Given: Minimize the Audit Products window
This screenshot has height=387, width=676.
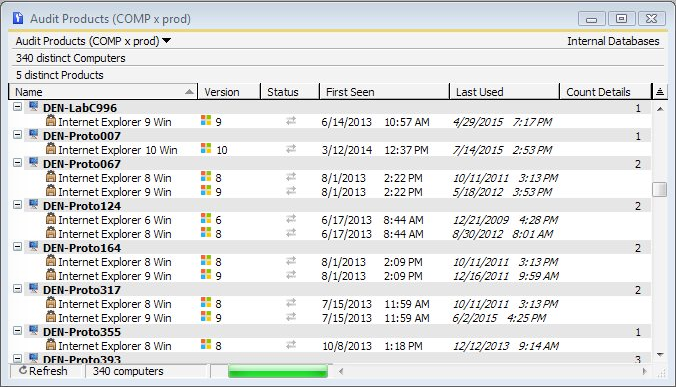Looking at the screenshot, I should point(592,19).
